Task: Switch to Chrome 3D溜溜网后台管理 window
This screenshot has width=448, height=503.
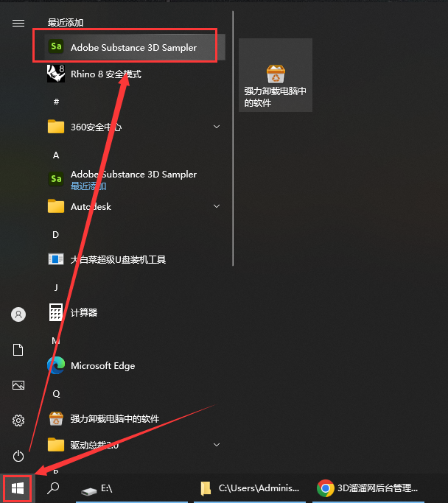Action: [x=368, y=488]
